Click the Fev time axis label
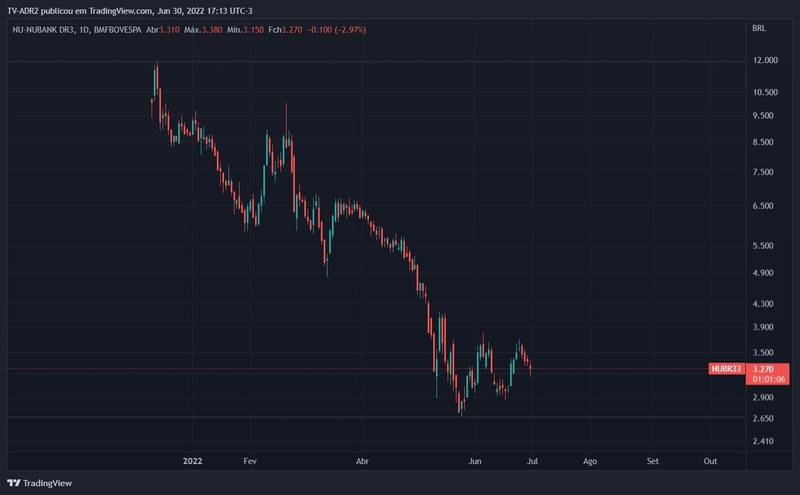 pos(250,461)
